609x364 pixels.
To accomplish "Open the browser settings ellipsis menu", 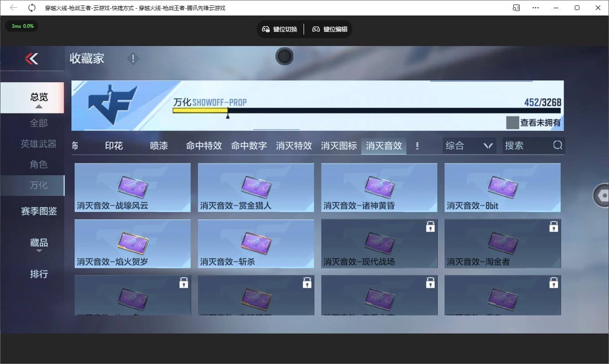I will [536, 8].
